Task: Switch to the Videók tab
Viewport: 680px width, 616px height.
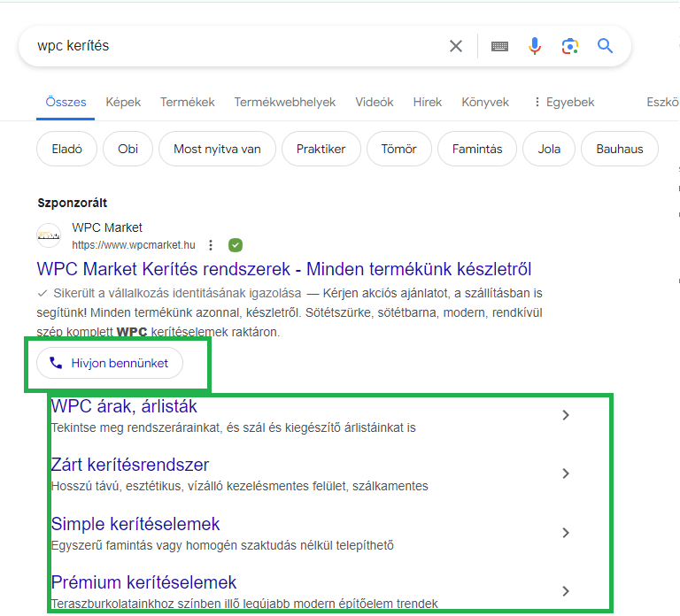Action: tap(375, 102)
